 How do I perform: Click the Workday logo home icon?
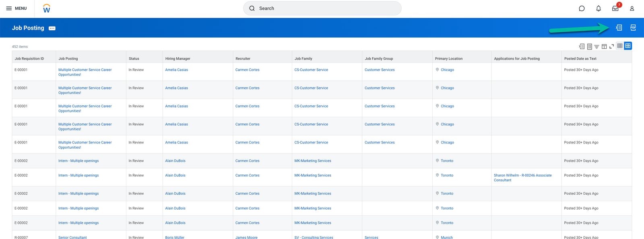[47, 8]
